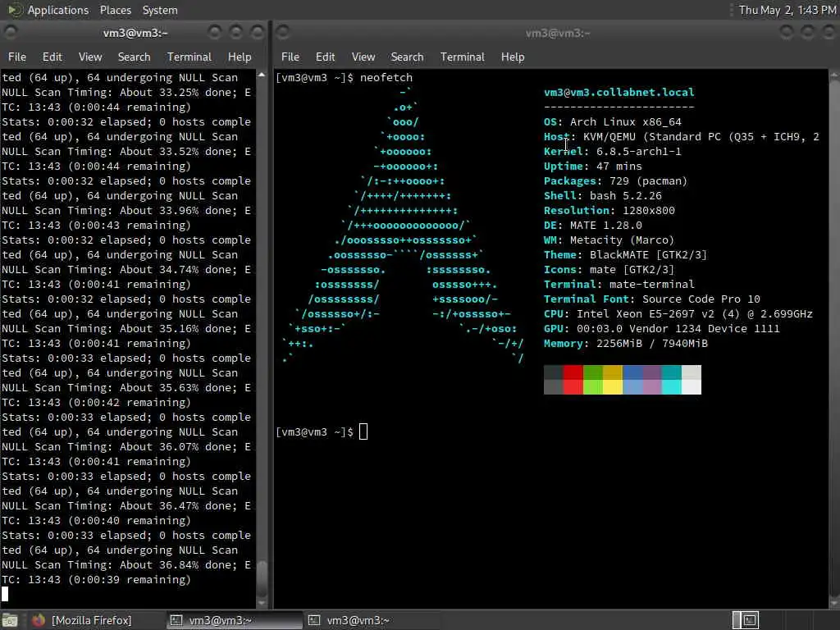The width and height of the screenshot is (840, 630).
Task: Open File menu in left terminal window
Action: pyautogui.click(x=17, y=57)
